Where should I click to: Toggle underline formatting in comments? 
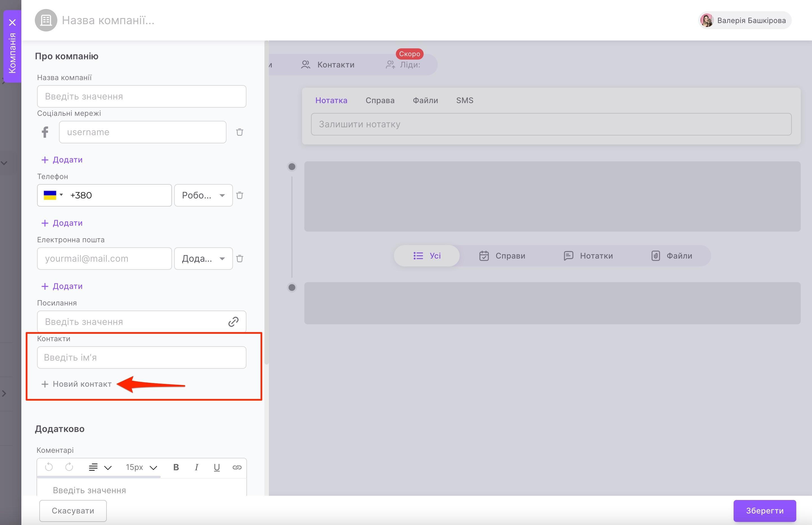click(217, 467)
